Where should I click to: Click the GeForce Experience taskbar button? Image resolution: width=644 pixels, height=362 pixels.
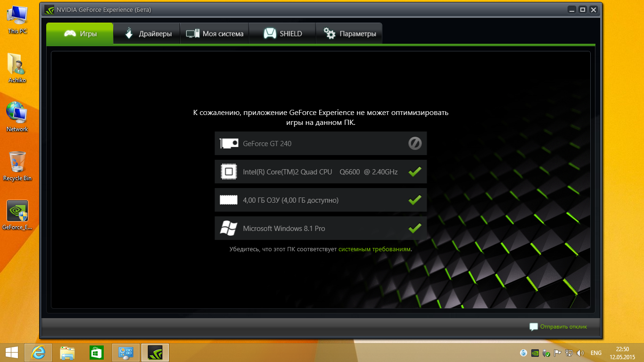(155, 353)
